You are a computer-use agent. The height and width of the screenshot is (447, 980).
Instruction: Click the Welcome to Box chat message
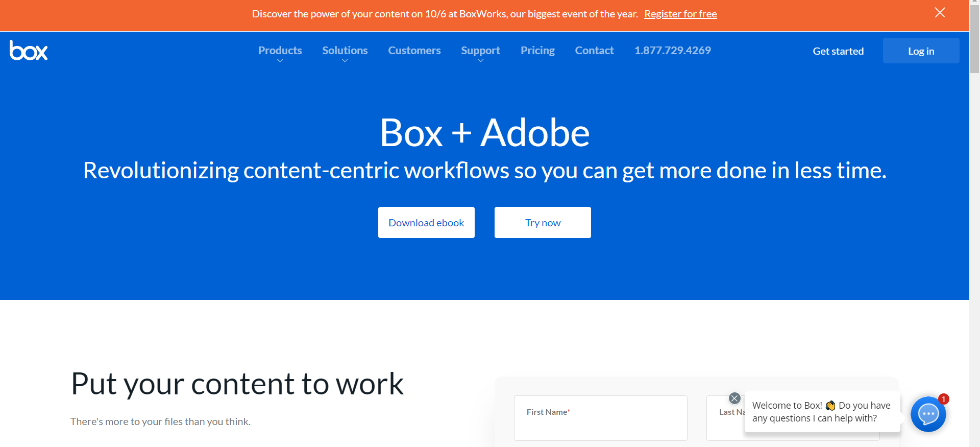tap(822, 412)
